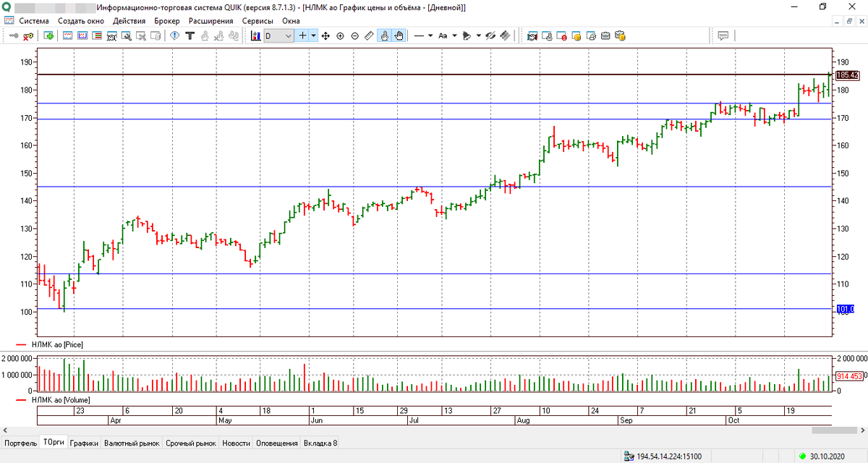Open the Создать окно menu
Viewport: 868px width, 463px height.
81,21
